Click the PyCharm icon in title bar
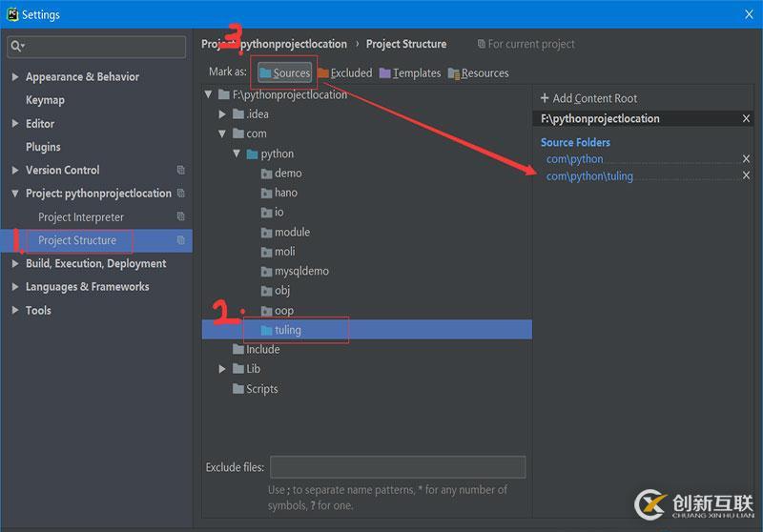This screenshot has width=763, height=532. pyautogui.click(x=12, y=14)
